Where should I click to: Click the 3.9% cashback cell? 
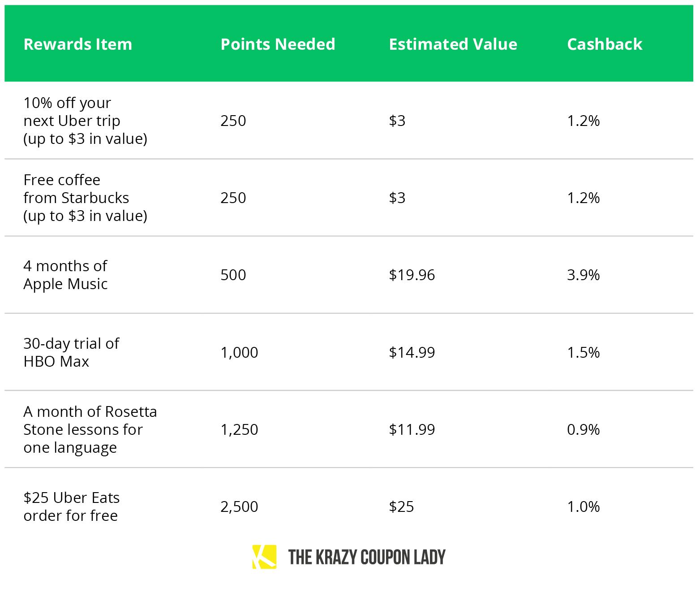[x=583, y=275]
